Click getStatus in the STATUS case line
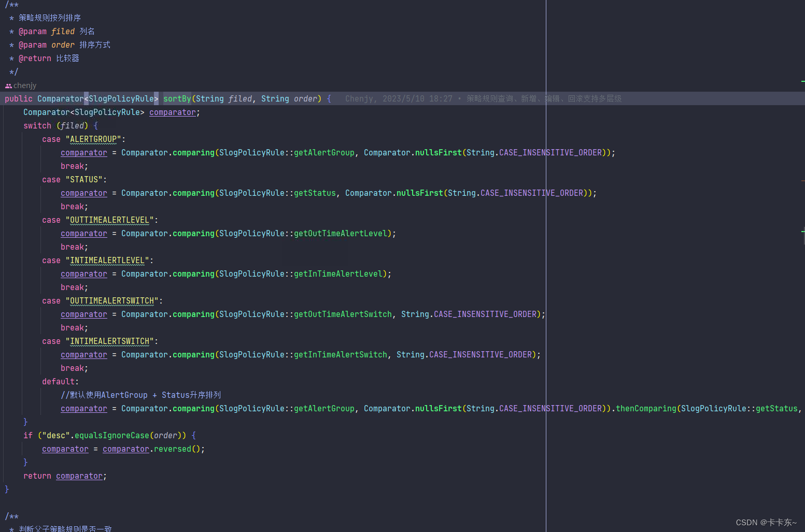Screen dimensions: 805x532 315,193
